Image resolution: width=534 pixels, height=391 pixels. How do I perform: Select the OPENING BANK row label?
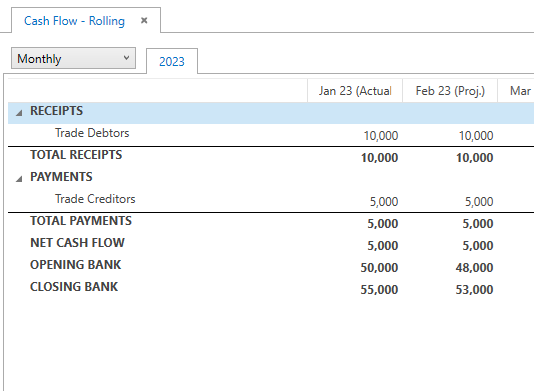76,265
